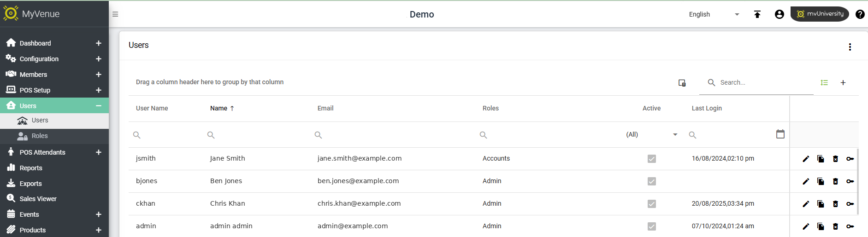Delete the admin user row
Screen dimensions: 868x237
pos(835,226)
